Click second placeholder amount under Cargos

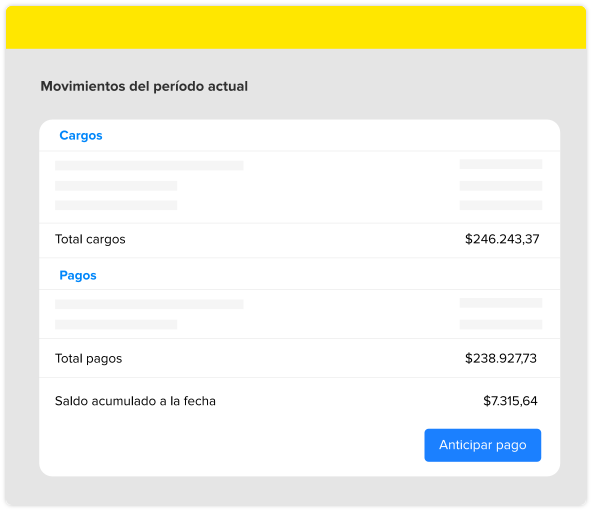501,186
